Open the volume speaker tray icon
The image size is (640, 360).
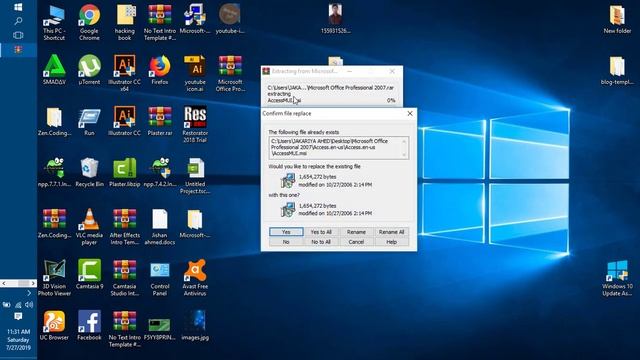pyautogui.click(x=29, y=304)
